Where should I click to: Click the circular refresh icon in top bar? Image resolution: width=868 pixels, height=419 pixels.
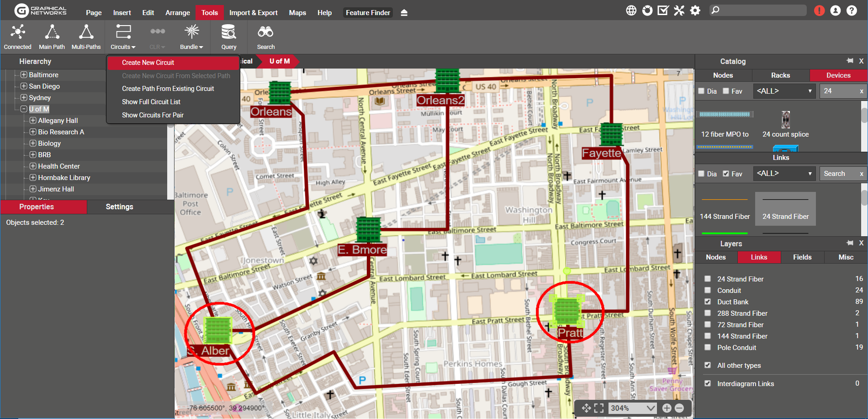click(647, 10)
